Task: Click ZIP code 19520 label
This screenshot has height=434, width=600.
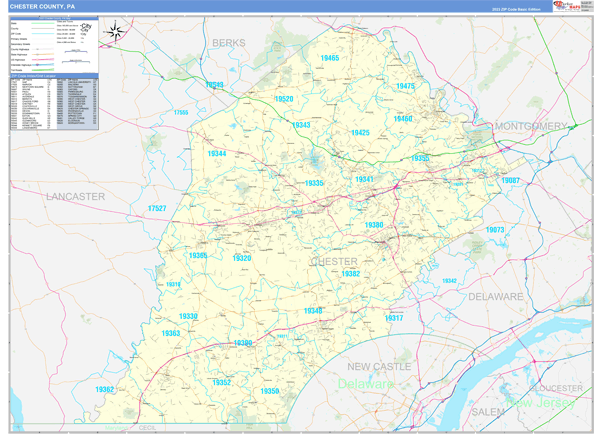Action: [x=284, y=99]
